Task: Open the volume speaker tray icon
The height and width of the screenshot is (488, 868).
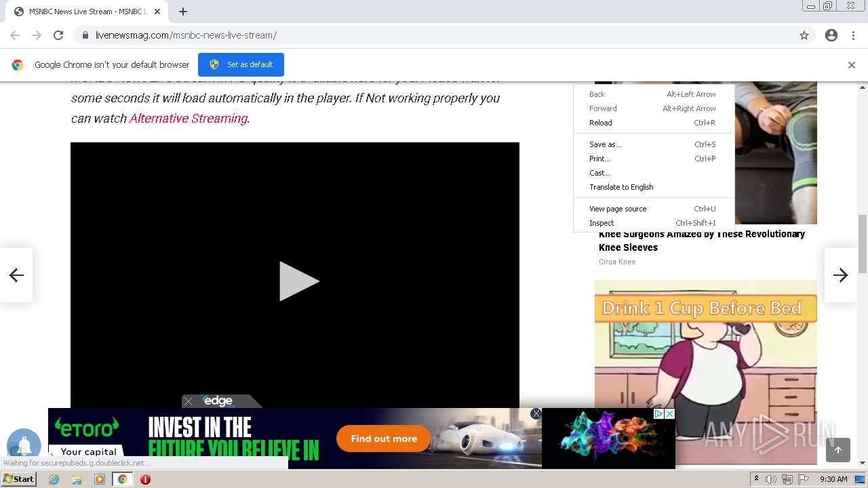Action: point(771,479)
